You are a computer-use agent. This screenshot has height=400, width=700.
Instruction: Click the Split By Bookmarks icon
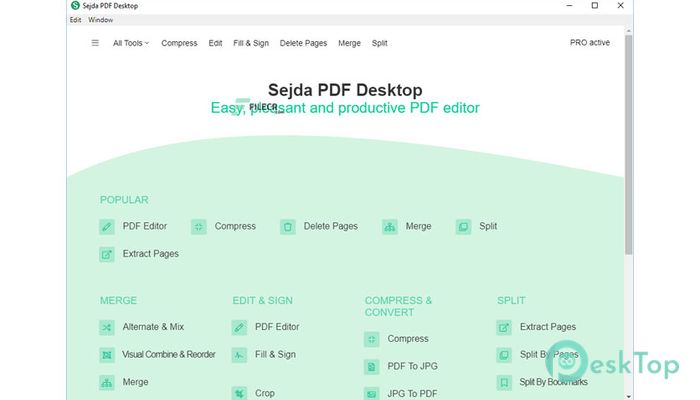click(x=504, y=383)
